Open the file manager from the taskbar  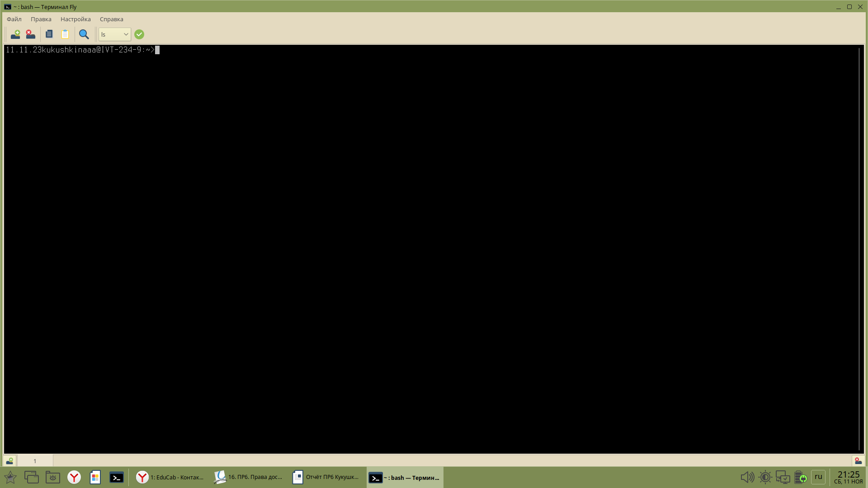coord(53,477)
